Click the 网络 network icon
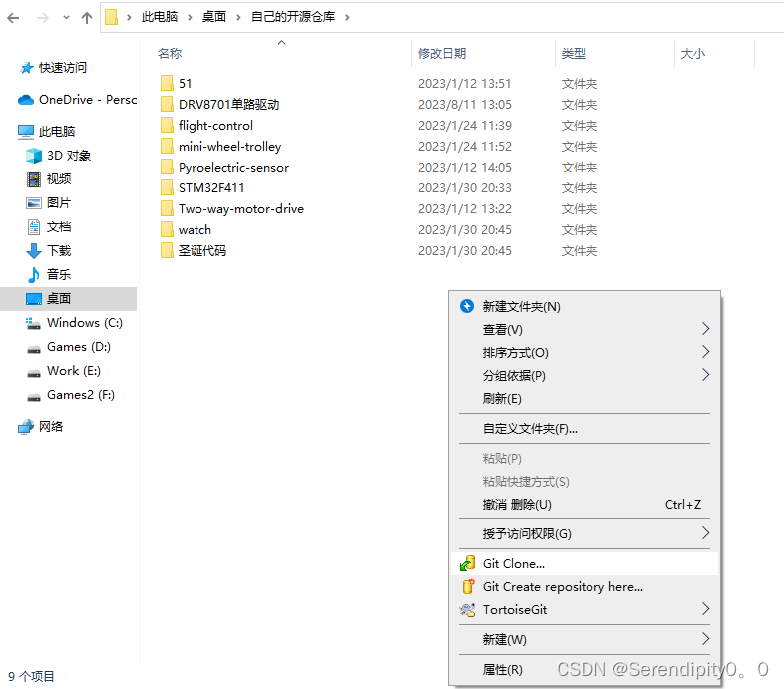Screen dimensions: 784x689 coord(26,427)
